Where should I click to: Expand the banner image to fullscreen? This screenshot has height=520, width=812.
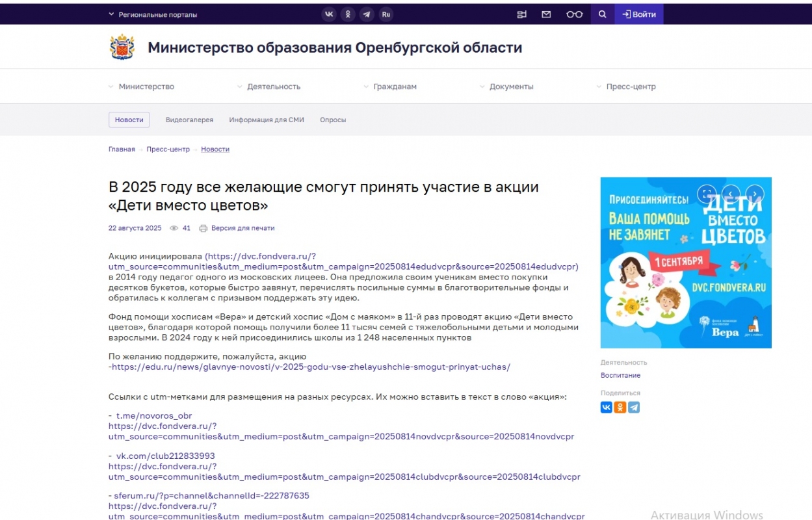tap(706, 194)
